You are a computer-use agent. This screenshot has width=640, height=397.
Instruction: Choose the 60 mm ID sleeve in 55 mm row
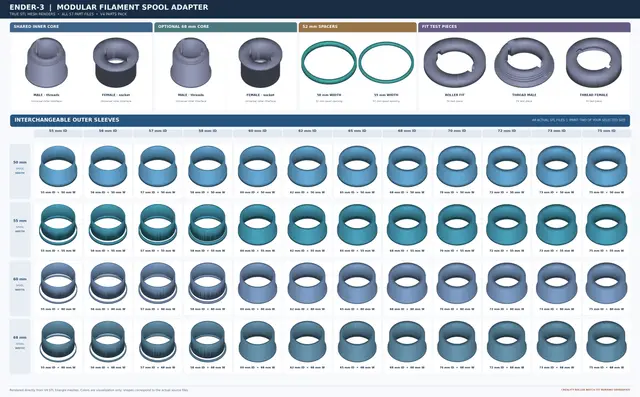pos(258,225)
